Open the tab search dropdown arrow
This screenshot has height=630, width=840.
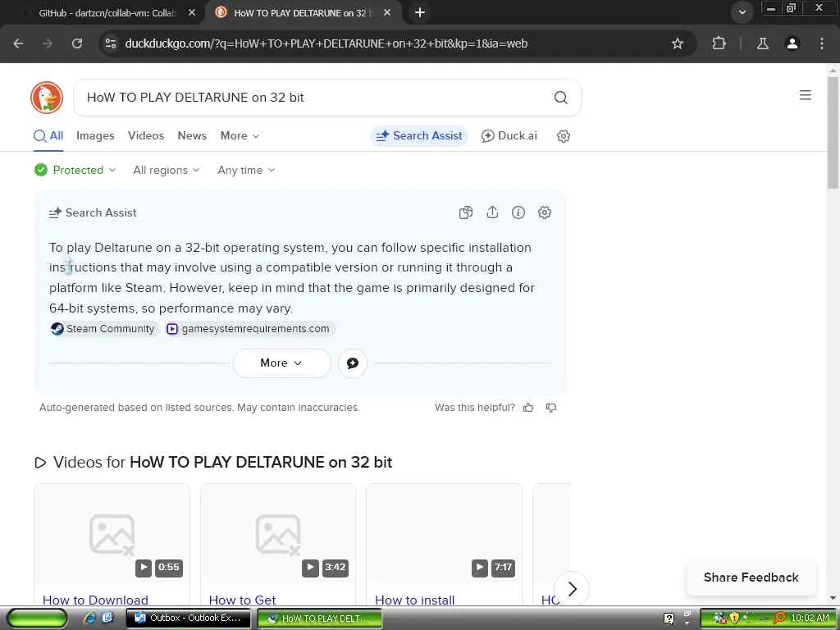click(x=742, y=12)
